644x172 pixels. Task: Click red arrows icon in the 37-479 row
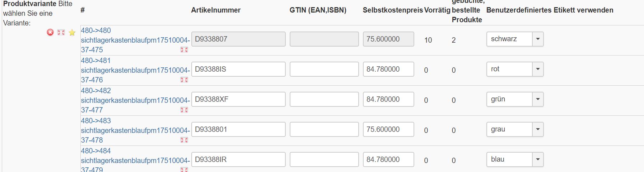click(184, 169)
